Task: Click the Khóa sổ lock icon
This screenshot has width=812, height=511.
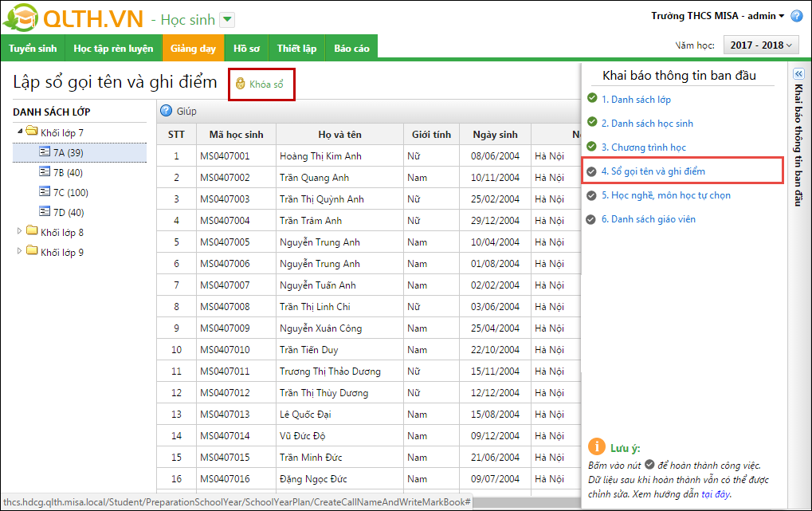Action: coord(240,84)
